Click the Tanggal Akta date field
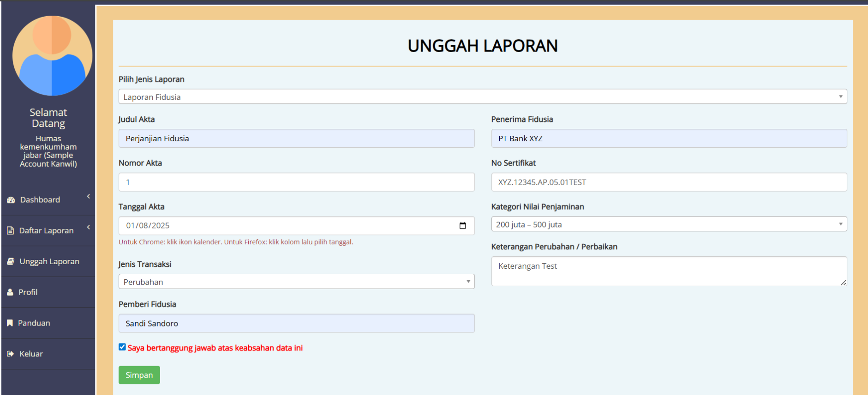Image resolution: width=868 pixels, height=398 pixels. click(x=296, y=226)
